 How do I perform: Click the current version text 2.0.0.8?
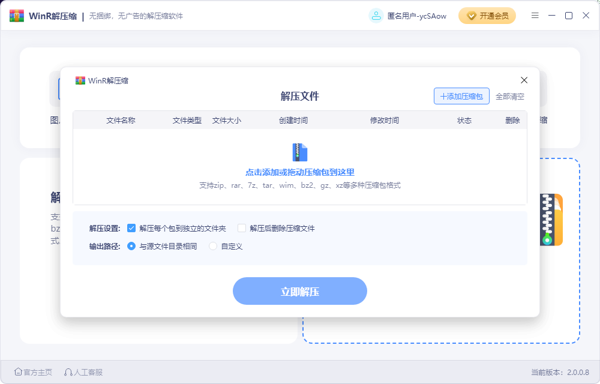(x=560, y=372)
